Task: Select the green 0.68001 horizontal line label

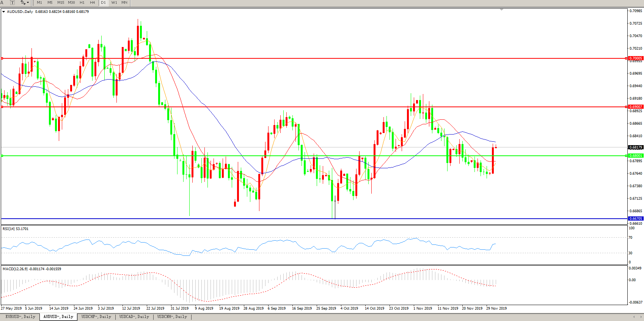Action: [636, 156]
